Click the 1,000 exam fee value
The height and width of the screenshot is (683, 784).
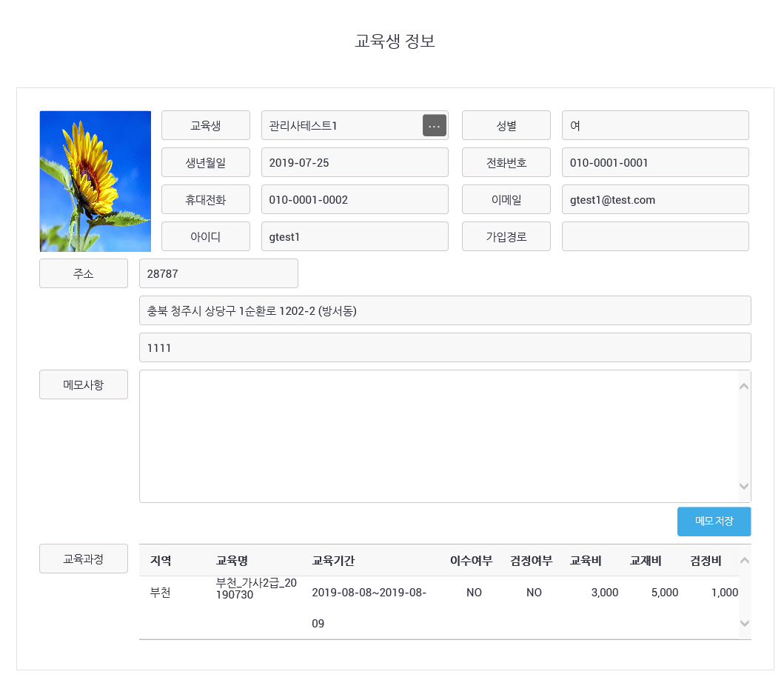point(725,593)
